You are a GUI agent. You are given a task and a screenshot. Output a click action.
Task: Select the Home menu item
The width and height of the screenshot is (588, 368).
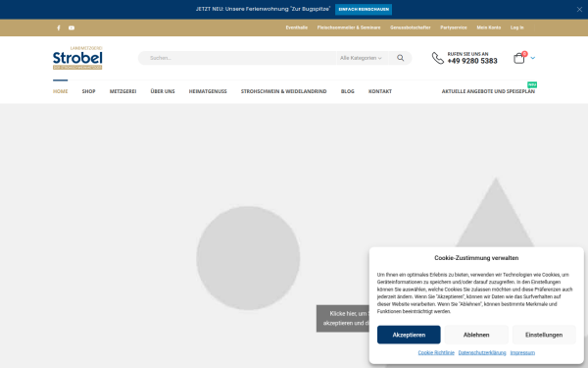click(x=60, y=91)
